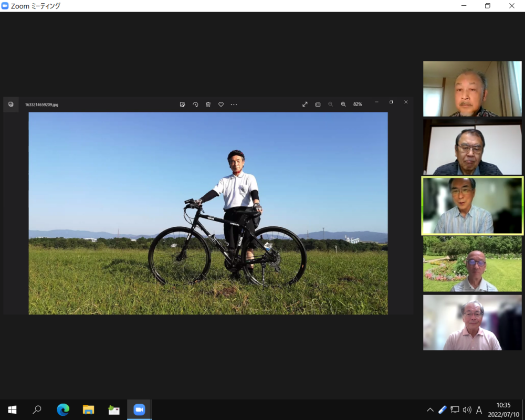
Task: Select the participant with the garden background
Action: click(472, 264)
